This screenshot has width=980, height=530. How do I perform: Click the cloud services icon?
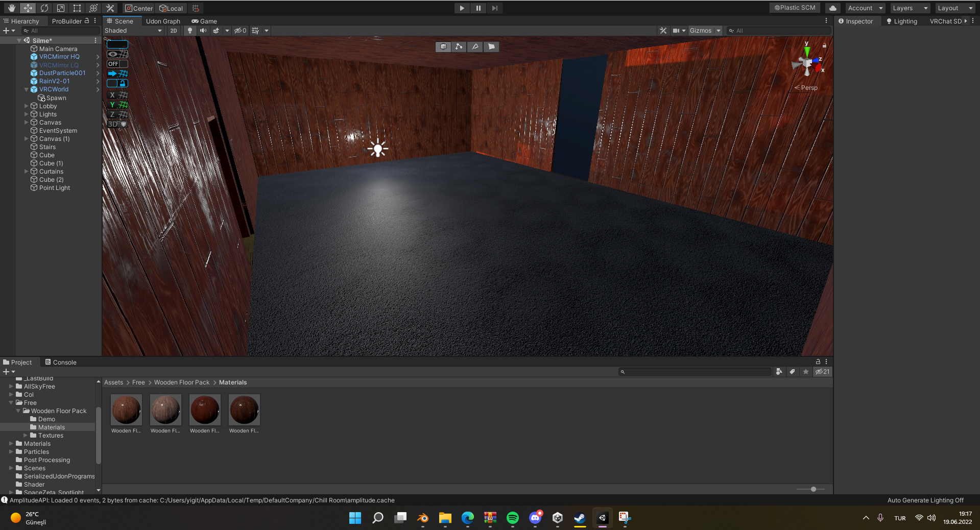tap(833, 8)
